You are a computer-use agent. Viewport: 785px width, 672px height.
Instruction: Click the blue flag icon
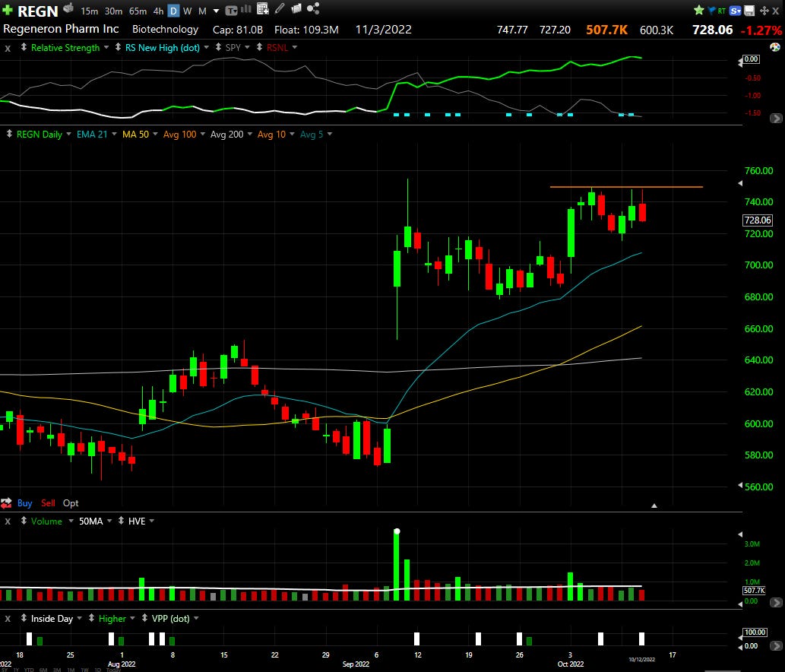coord(711,10)
